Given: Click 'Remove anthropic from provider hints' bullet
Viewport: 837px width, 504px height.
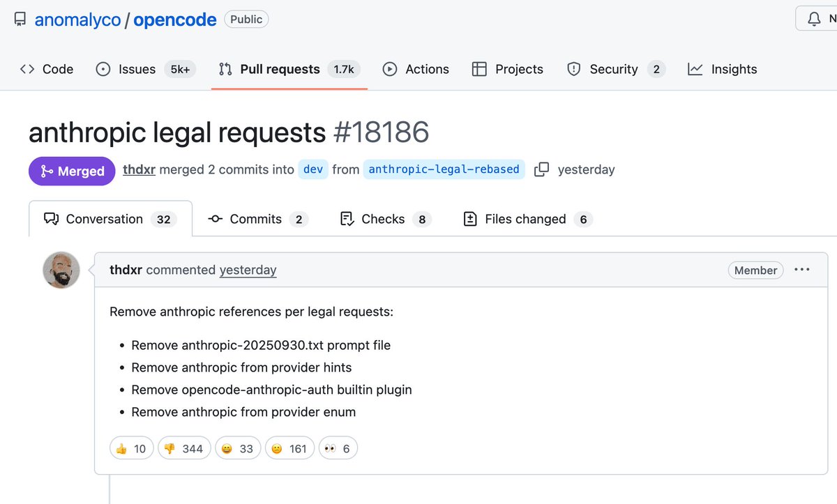Looking at the screenshot, I should coord(241,367).
